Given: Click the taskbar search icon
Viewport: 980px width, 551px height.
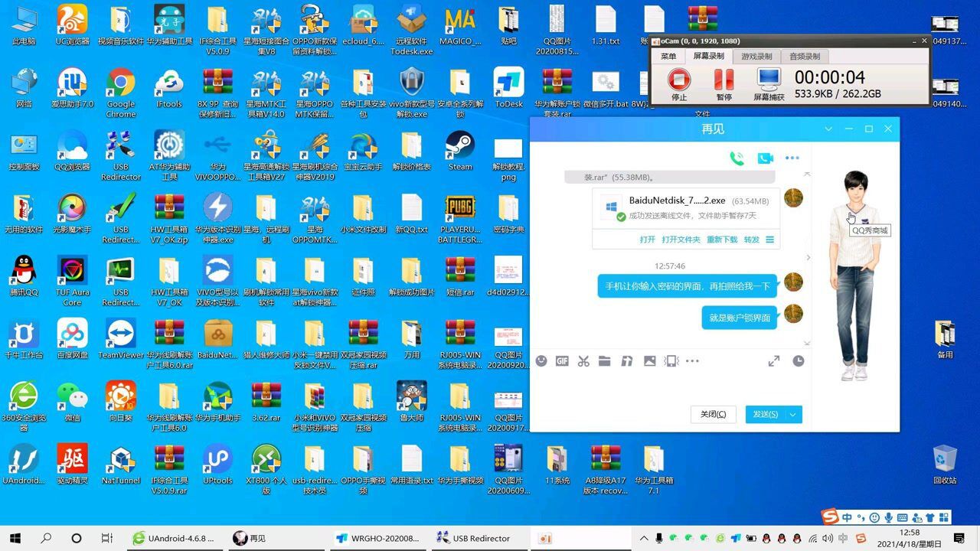Looking at the screenshot, I should pos(46,538).
